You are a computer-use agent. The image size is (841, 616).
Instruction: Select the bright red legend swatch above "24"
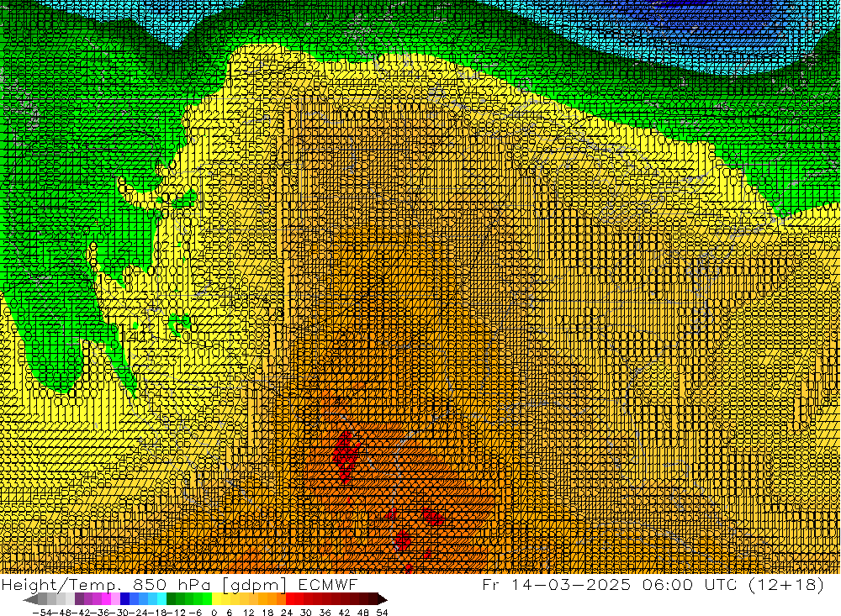point(290,599)
